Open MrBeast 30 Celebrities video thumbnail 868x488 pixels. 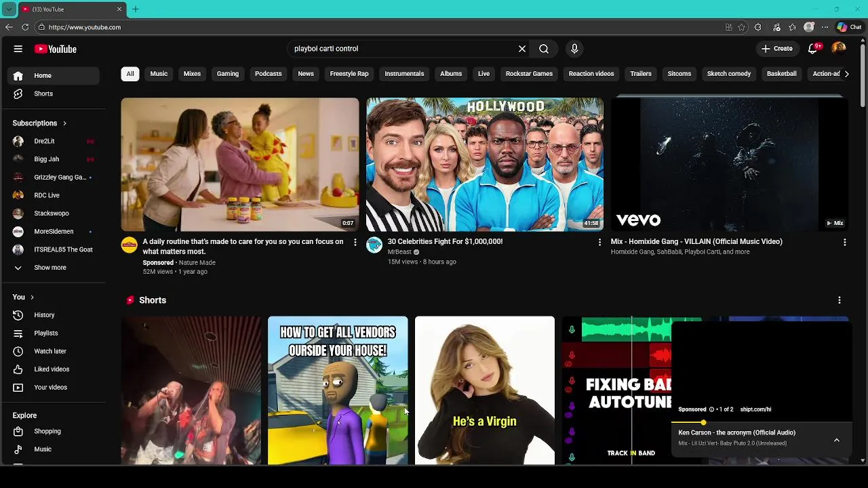485,165
